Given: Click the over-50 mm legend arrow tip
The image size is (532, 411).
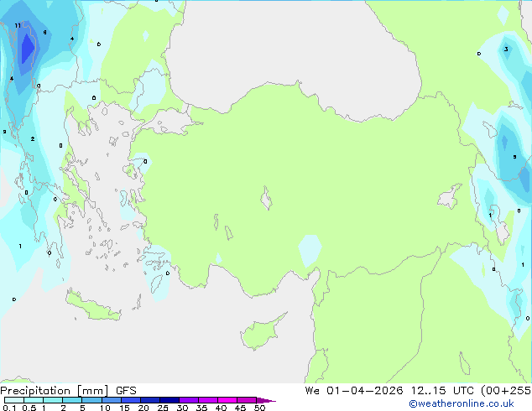Looking at the screenshot, I should pos(266,400).
